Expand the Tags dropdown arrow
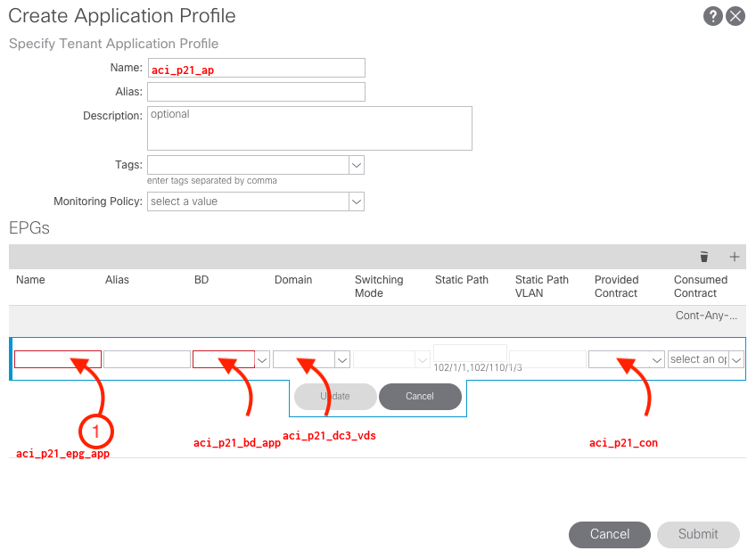The height and width of the screenshot is (559, 756). coord(357,165)
